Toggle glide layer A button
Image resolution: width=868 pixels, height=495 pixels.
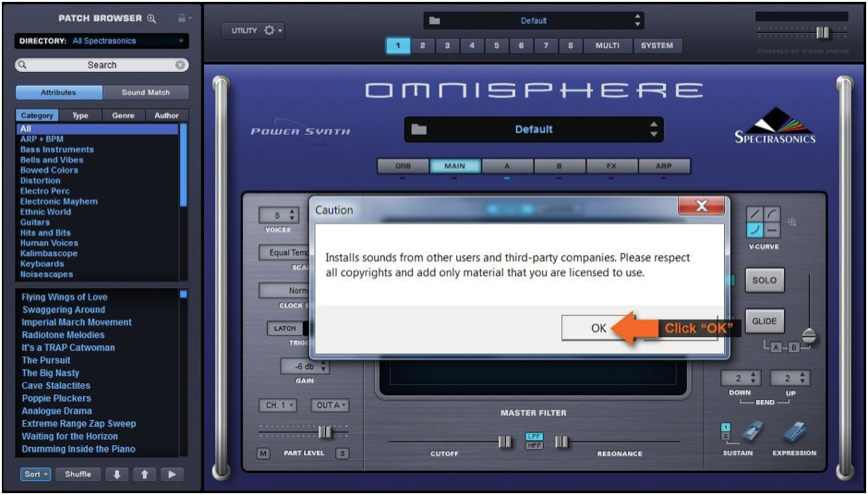[776, 347]
